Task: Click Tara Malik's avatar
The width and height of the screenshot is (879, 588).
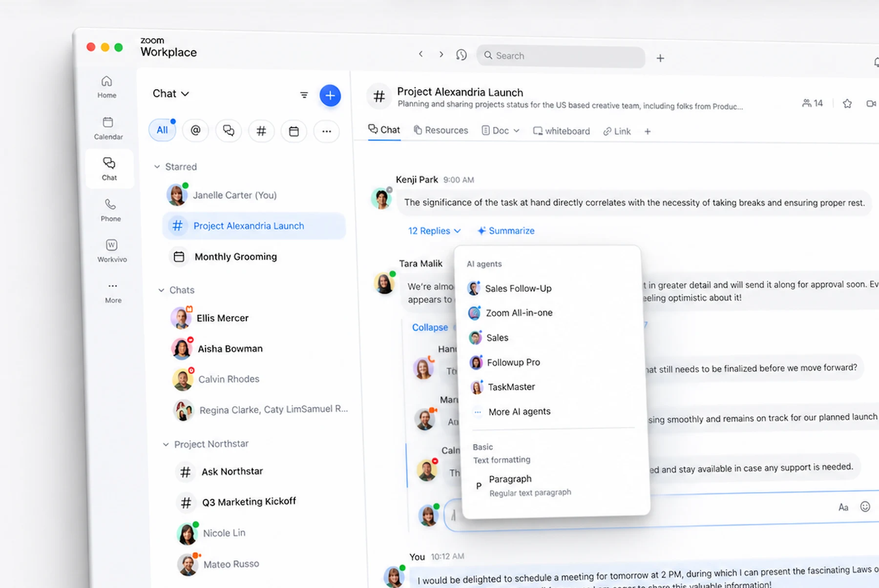Action: pyautogui.click(x=384, y=283)
